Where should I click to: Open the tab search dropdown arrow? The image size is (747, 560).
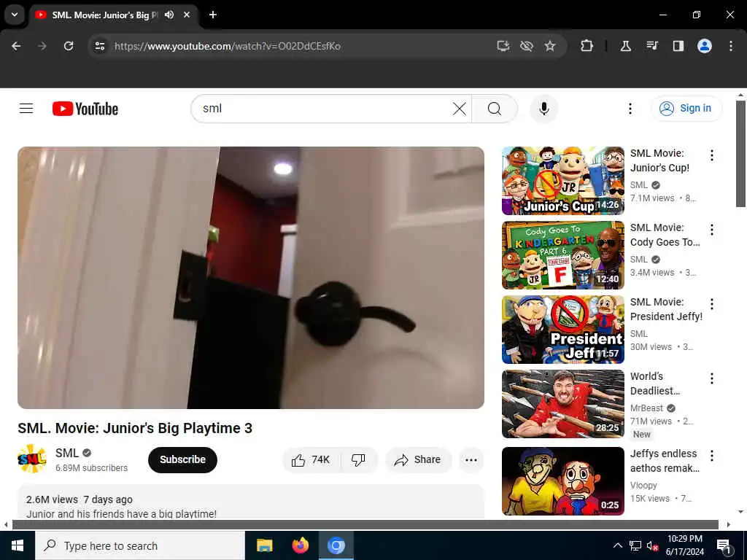pos(15,15)
